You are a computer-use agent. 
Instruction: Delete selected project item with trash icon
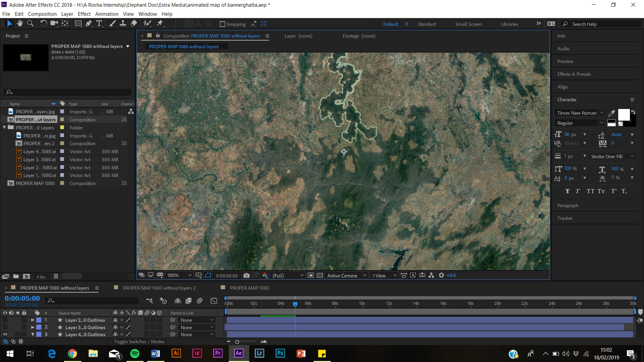(56, 276)
